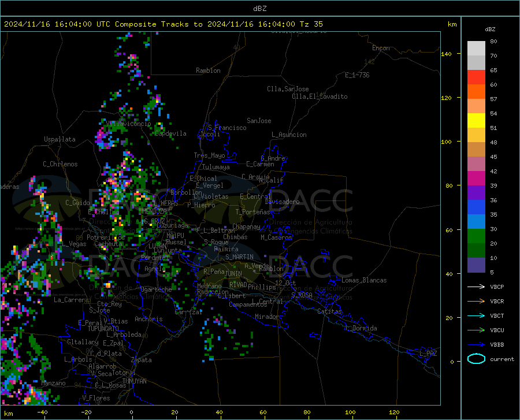Click the Clla.El_Cavadito label
The width and height of the screenshot is (520, 420).
coord(320,96)
